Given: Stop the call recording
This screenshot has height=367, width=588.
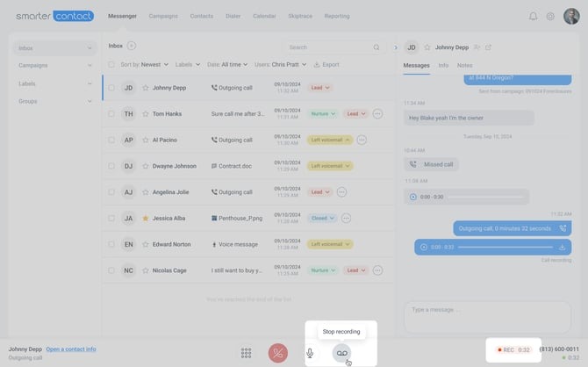Looking at the screenshot, I should pos(341,352).
